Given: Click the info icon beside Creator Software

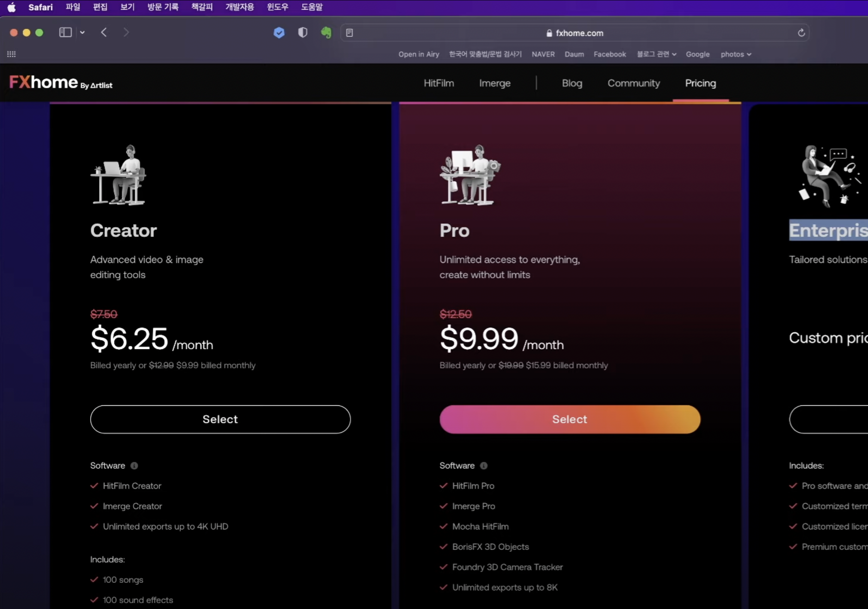Looking at the screenshot, I should click(x=134, y=466).
